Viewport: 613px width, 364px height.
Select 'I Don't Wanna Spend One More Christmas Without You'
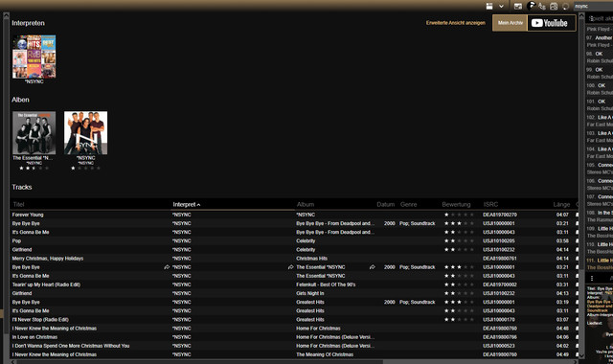71,346
